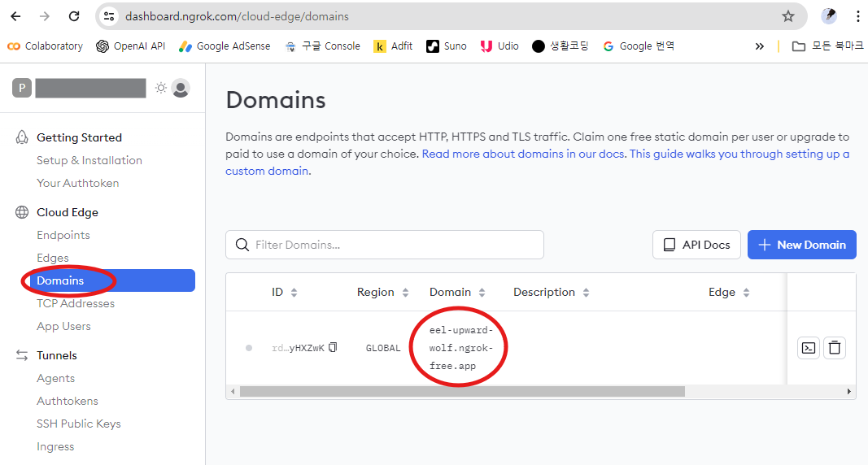Screen dimensions: 868x465
Task: Open App Users page
Action: click(63, 326)
